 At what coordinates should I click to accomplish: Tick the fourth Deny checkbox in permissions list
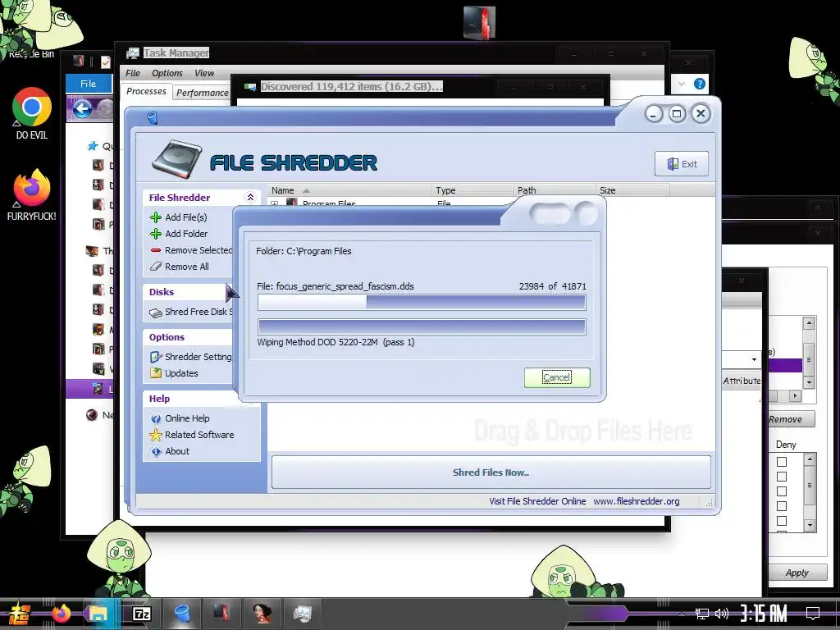click(x=782, y=506)
